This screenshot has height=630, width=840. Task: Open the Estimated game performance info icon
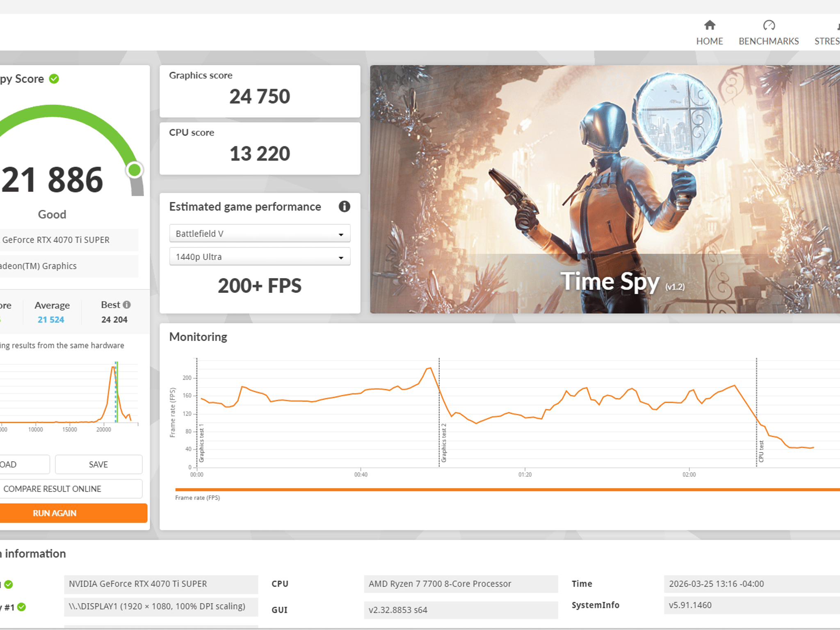tap(344, 206)
